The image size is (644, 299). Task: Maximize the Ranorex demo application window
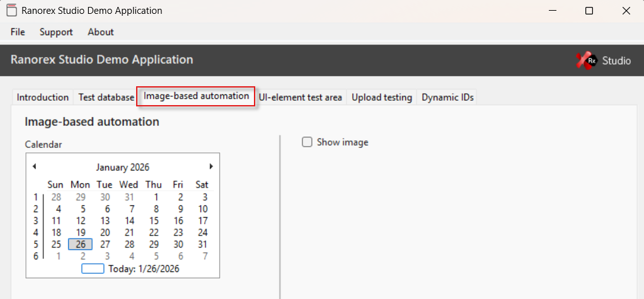[x=589, y=11]
